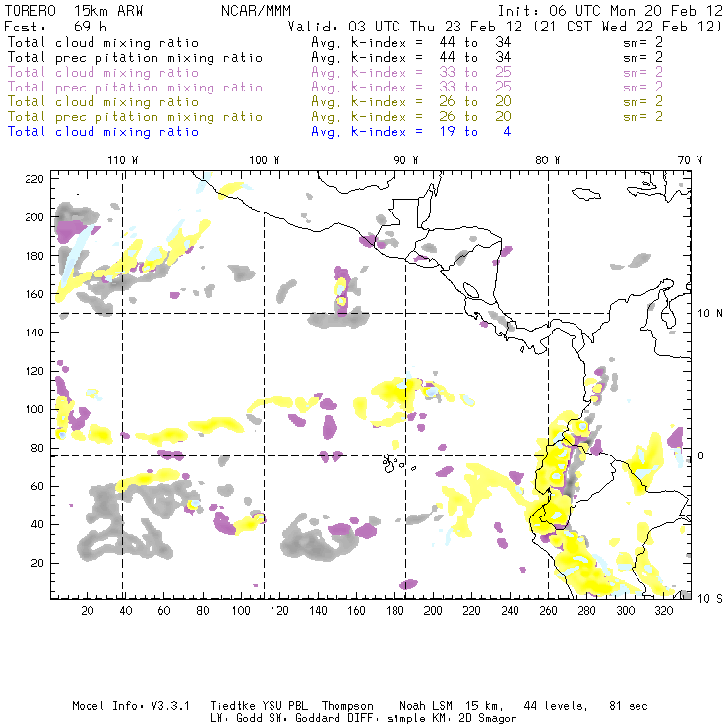Select the '260' tick on the horizontal axis

(548, 611)
